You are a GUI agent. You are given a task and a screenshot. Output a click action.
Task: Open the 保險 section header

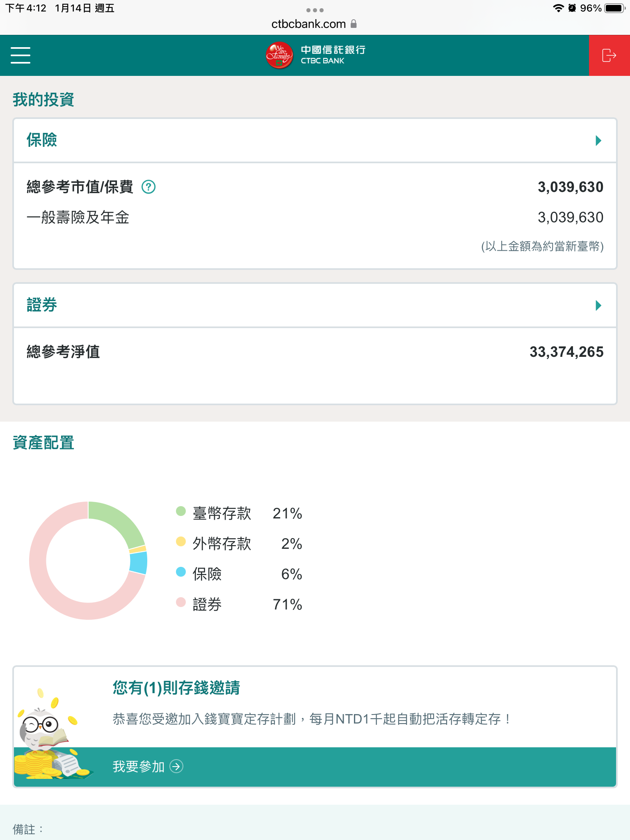(42, 140)
